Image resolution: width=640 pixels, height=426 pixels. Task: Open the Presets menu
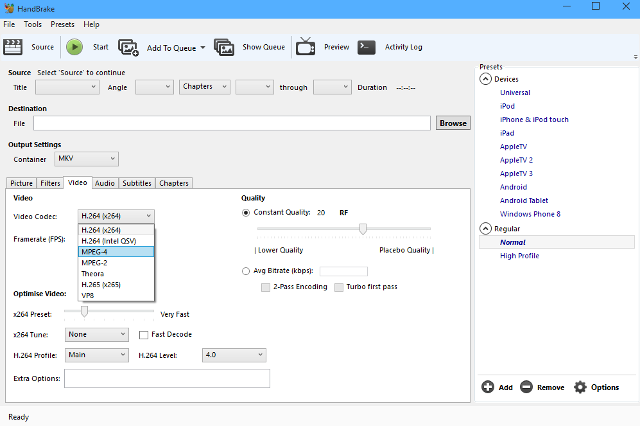coord(62,24)
